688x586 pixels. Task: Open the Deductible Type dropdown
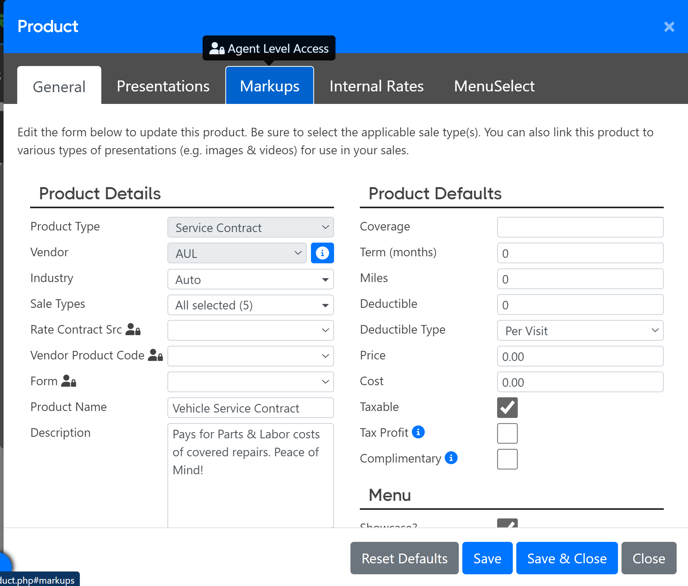tap(580, 331)
